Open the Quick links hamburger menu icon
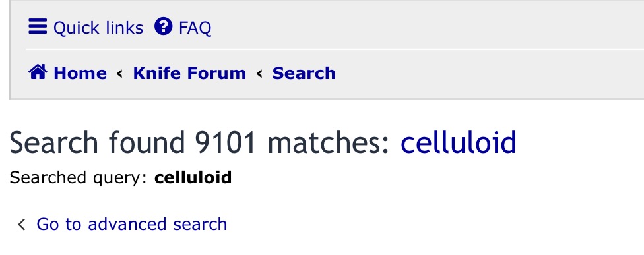644x255 pixels. pyautogui.click(x=38, y=26)
